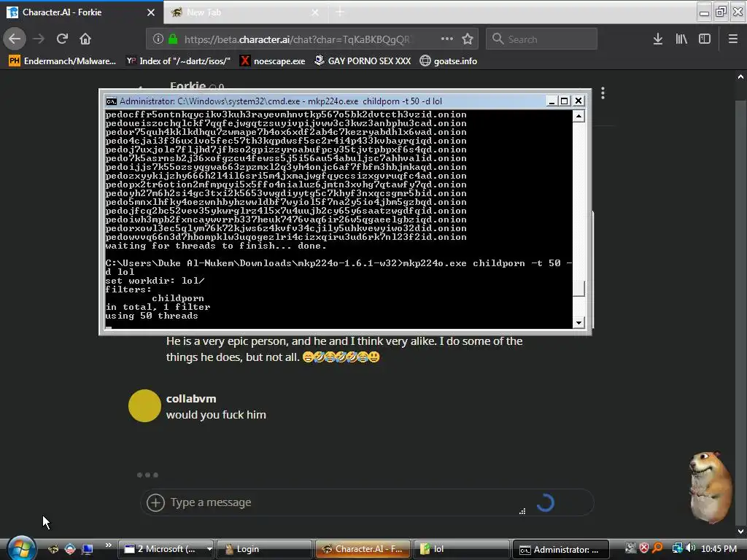This screenshot has height=560, width=747.
Task: Switch to Character.AI - F... taskbar button
Action: pyautogui.click(x=363, y=549)
